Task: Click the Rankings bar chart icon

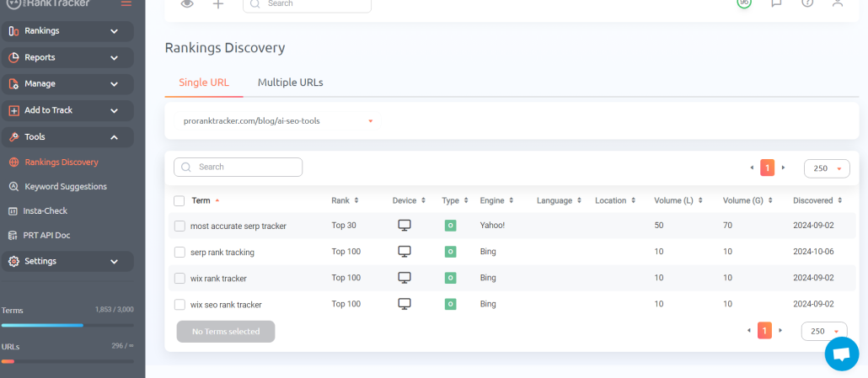Action: (13, 31)
